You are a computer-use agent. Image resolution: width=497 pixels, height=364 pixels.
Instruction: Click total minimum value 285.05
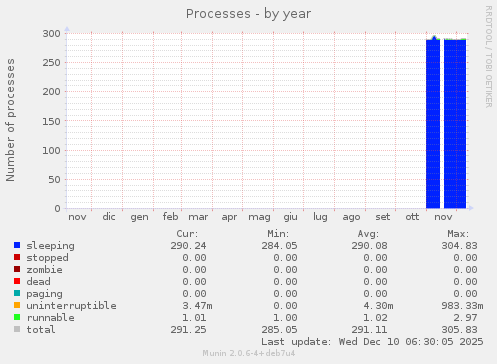[279, 330]
